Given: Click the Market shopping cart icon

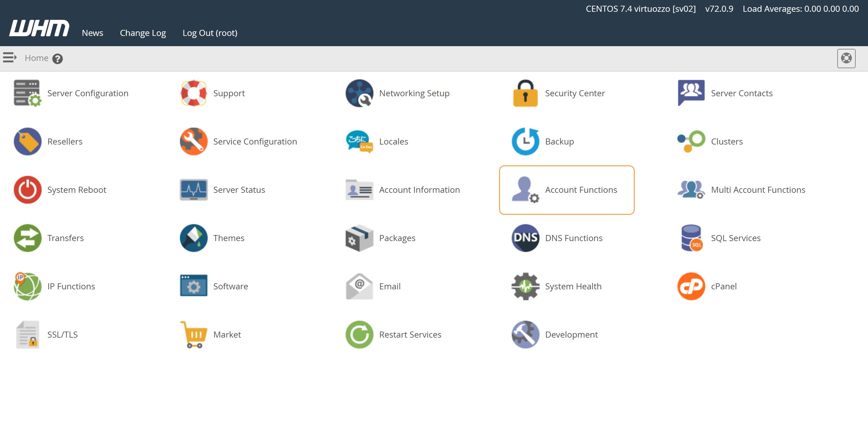Looking at the screenshot, I should [193, 334].
